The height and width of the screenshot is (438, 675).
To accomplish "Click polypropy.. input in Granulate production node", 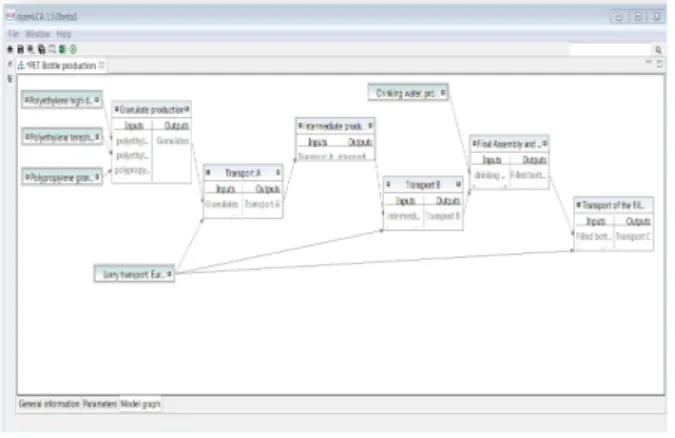I will [132, 170].
